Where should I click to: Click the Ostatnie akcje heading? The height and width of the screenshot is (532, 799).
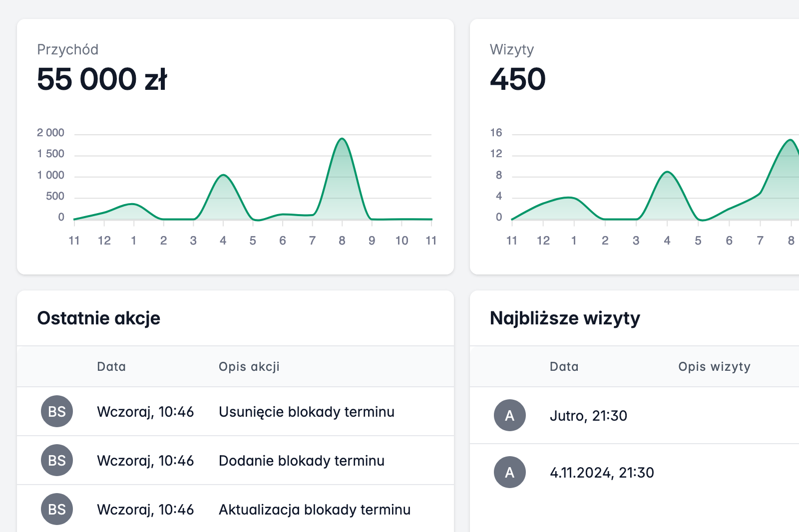99,318
